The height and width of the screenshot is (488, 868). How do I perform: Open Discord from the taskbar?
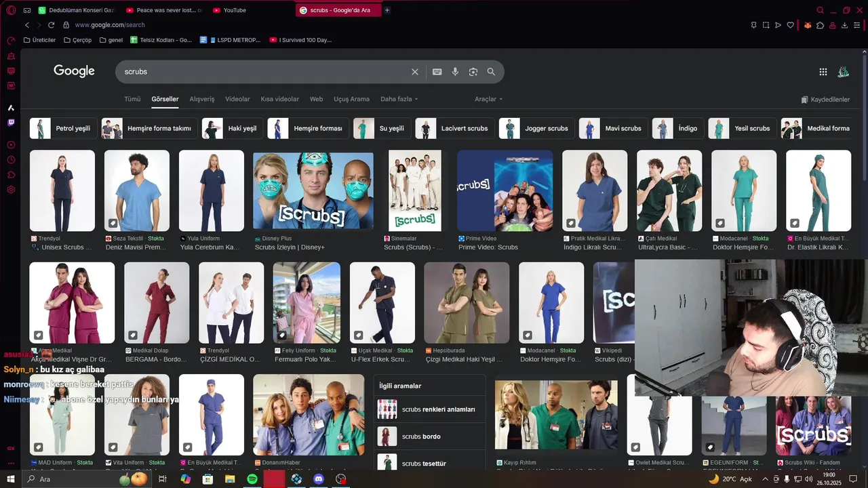coord(319,479)
